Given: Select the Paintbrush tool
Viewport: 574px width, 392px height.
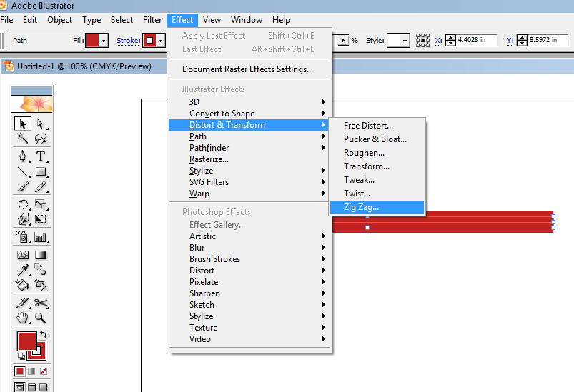Looking at the screenshot, I should pos(23,186).
